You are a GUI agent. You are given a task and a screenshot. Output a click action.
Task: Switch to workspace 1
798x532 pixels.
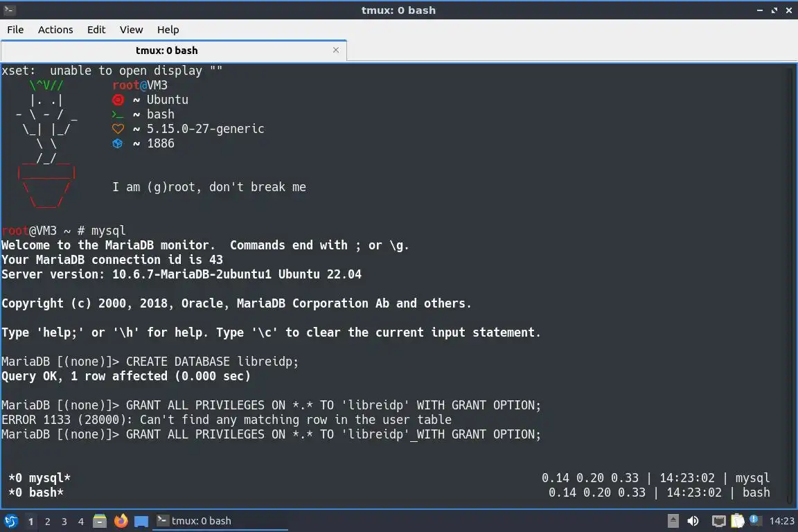pyautogui.click(x=30, y=522)
